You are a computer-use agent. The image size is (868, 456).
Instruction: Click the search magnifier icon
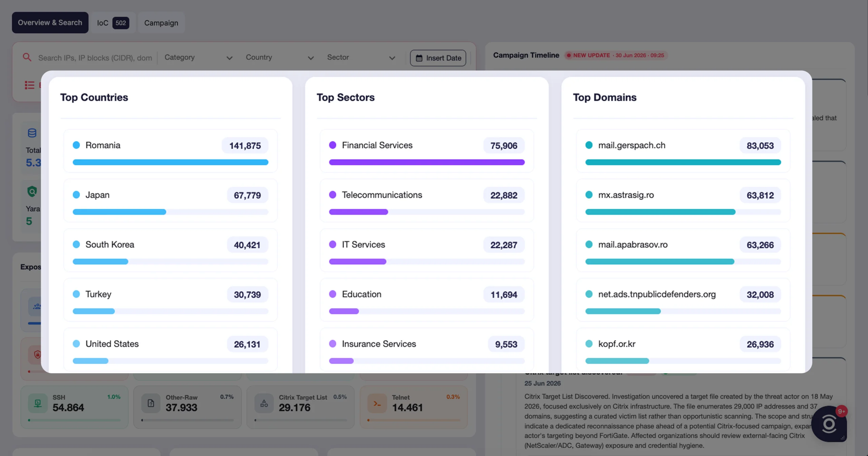pyautogui.click(x=27, y=57)
